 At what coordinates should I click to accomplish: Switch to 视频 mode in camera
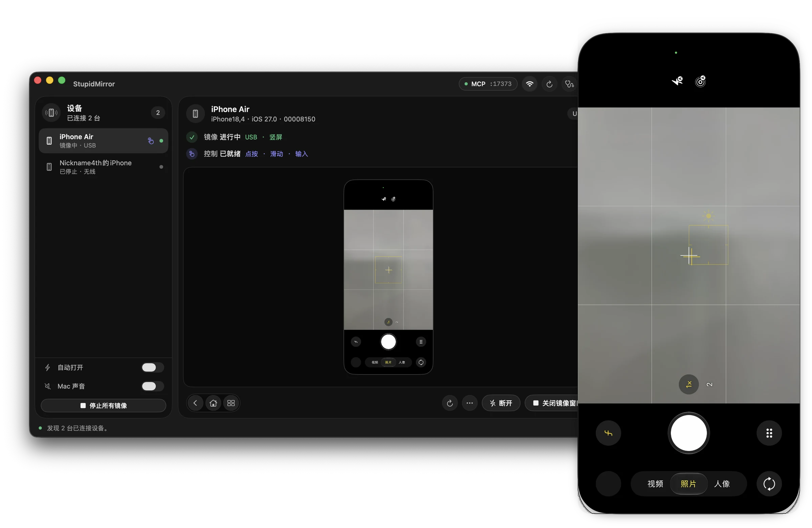point(655,484)
